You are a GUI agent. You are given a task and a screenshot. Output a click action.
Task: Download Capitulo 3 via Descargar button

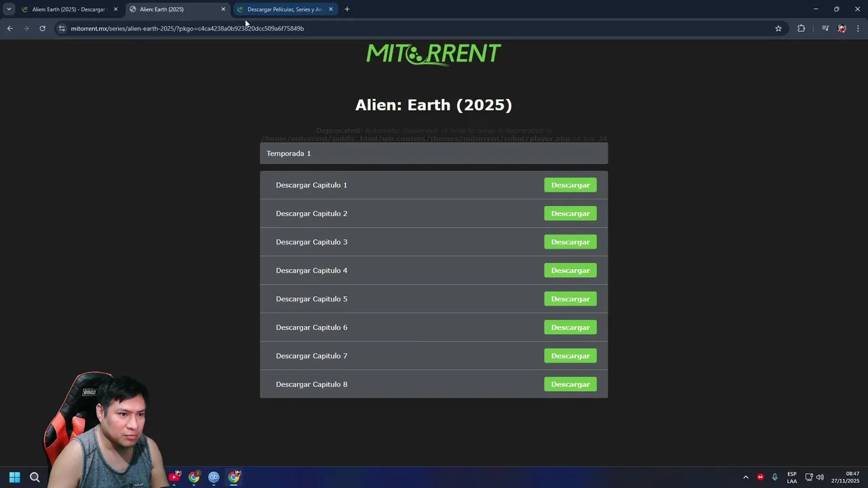click(570, 242)
